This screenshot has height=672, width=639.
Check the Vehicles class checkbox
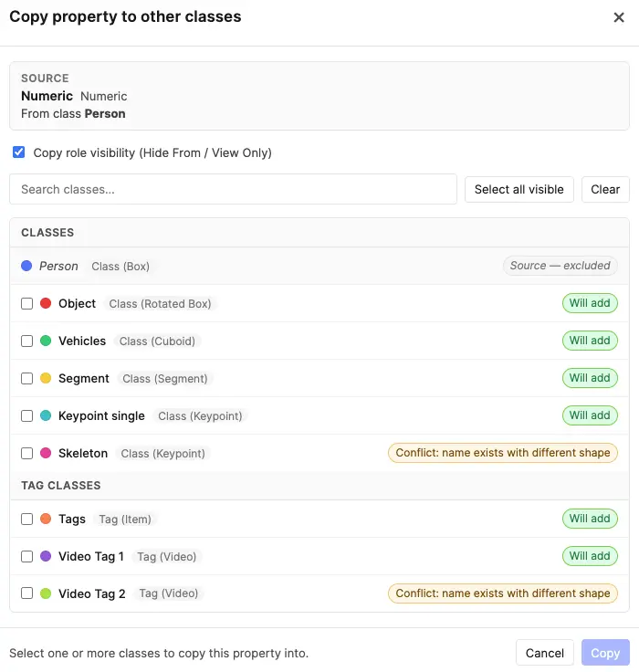[27, 341]
